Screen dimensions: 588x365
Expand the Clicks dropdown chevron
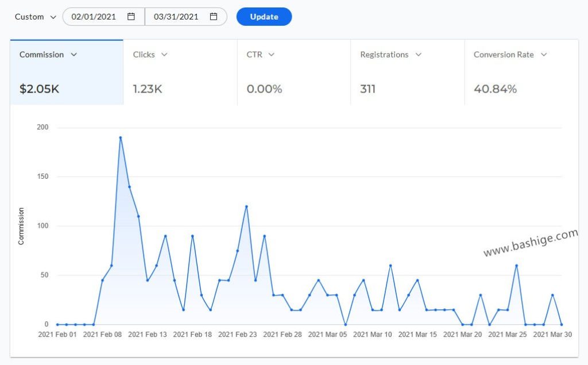coord(164,55)
